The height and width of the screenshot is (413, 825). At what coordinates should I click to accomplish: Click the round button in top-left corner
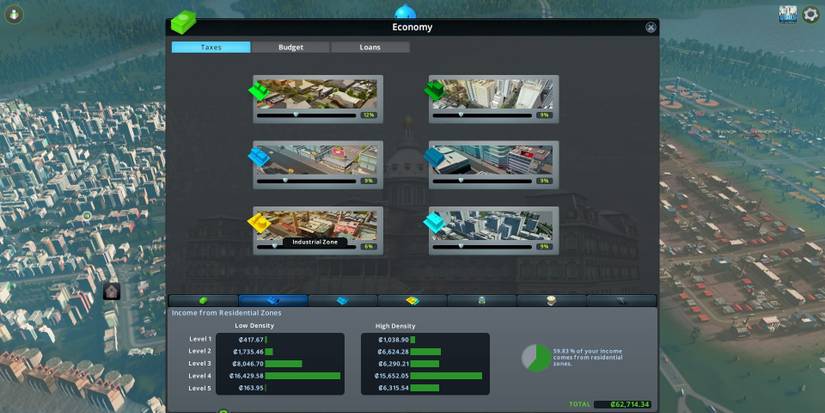14,14
